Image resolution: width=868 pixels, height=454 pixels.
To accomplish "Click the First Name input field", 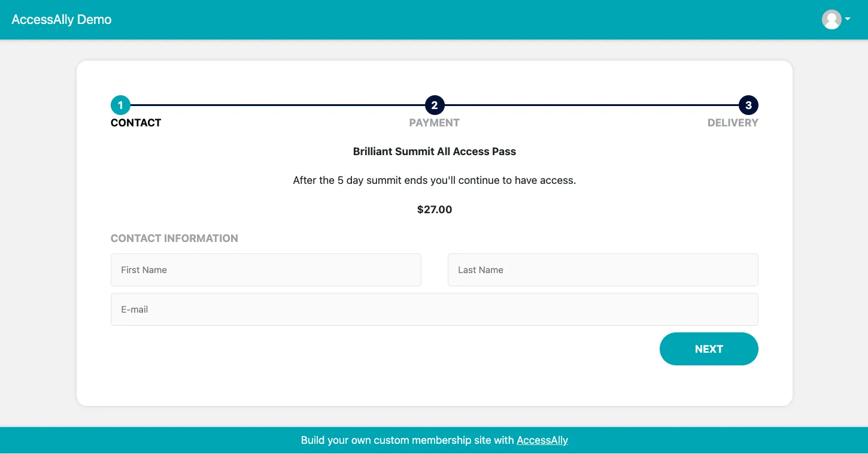I will click(266, 270).
